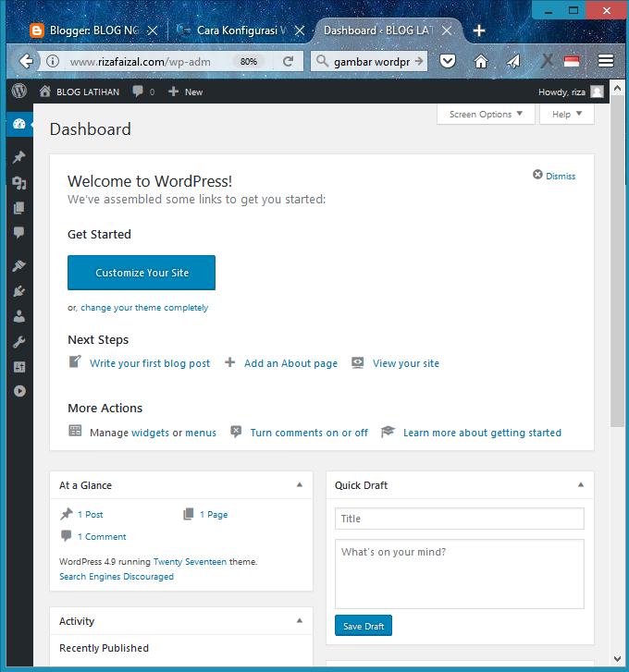The height and width of the screenshot is (672, 629).
Task: Collapse the At a Glance panel
Action: point(300,484)
